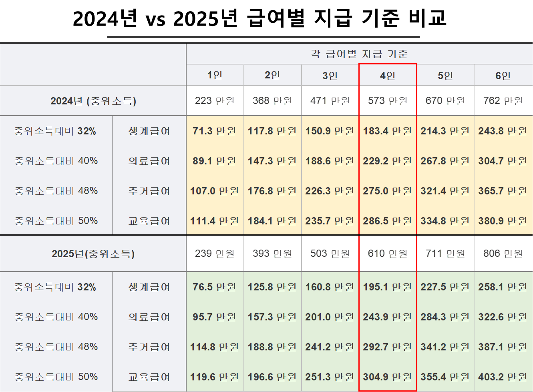Click the '223 만원' cell
The height and width of the screenshot is (392, 533).
(215, 101)
